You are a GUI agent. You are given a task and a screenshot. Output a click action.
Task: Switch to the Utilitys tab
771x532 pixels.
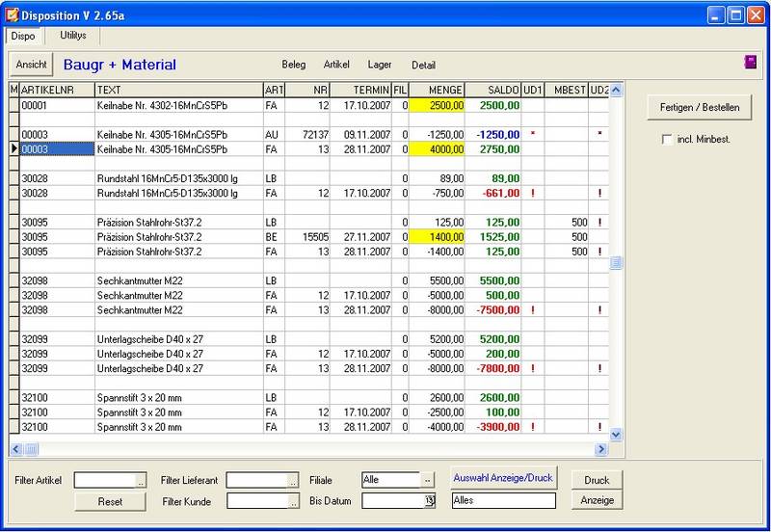(73, 35)
